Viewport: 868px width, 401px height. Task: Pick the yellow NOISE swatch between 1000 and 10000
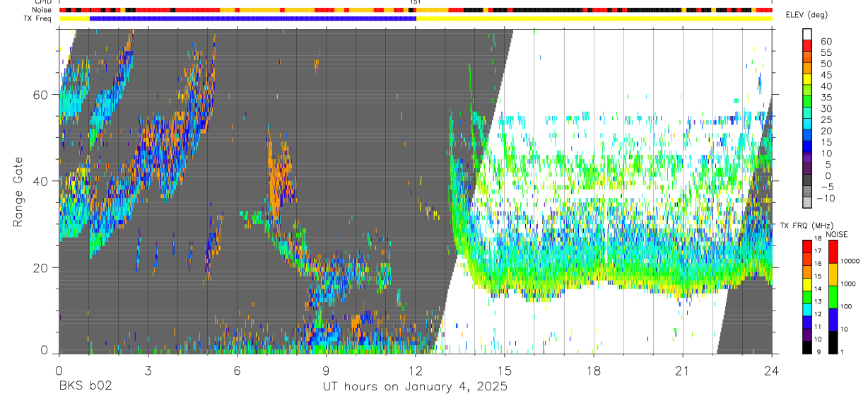point(833,274)
